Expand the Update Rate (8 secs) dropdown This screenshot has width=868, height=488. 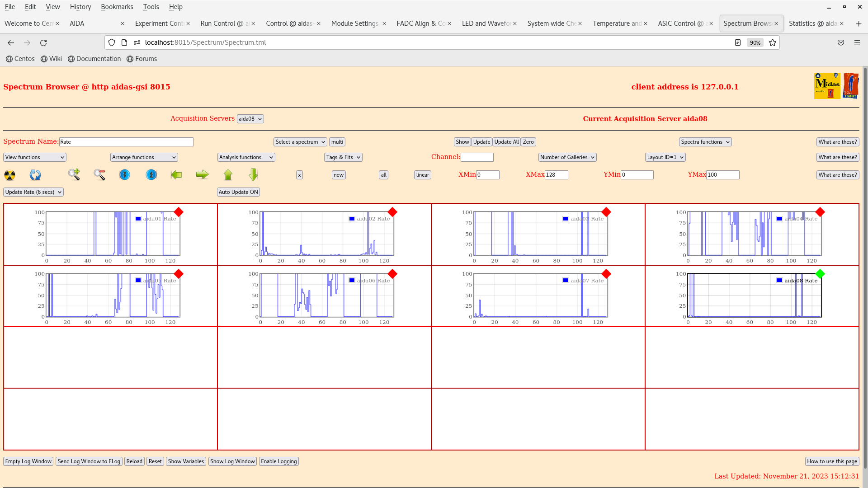point(33,192)
